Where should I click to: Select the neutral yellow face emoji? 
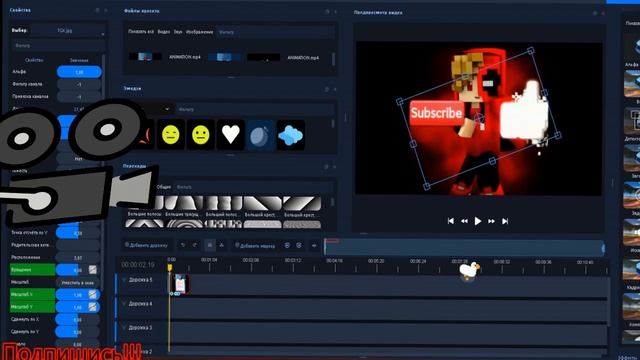pos(200,135)
